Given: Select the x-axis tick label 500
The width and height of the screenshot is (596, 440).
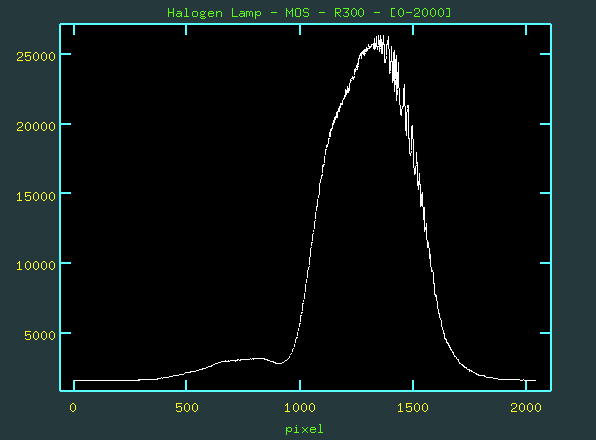Looking at the screenshot, I should click(187, 408).
